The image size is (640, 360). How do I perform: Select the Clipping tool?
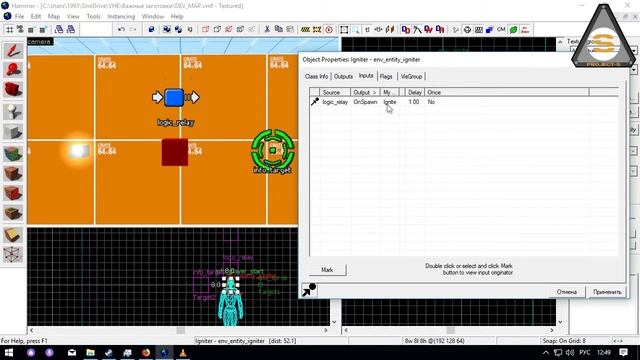point(13,235)
